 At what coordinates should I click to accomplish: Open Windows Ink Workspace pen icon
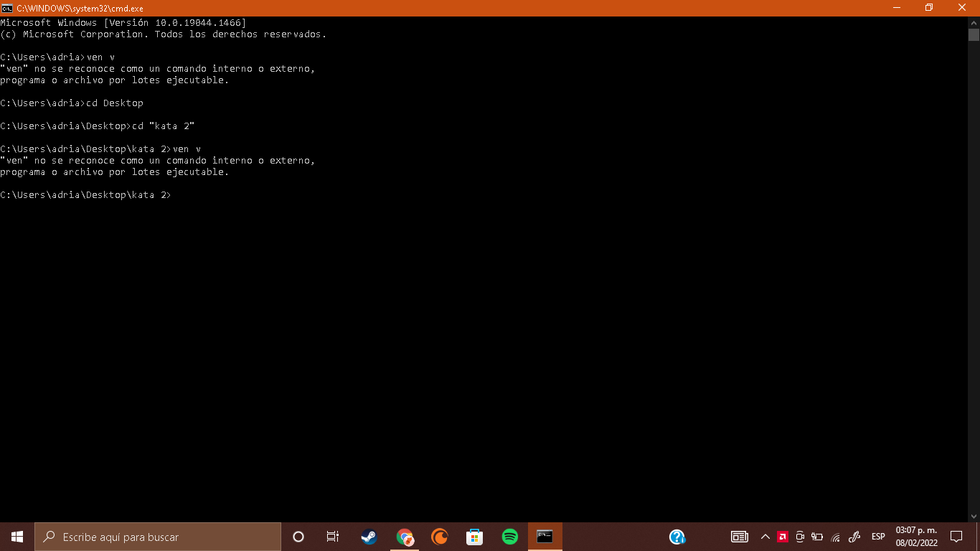pyautogui.click(x=854, y=537)
